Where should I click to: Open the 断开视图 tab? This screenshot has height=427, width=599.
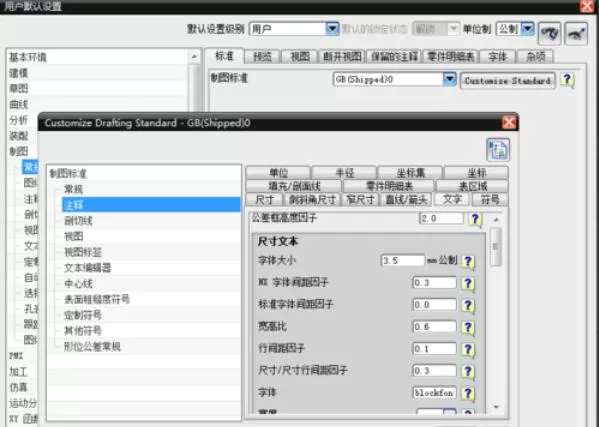coord(342,57)
